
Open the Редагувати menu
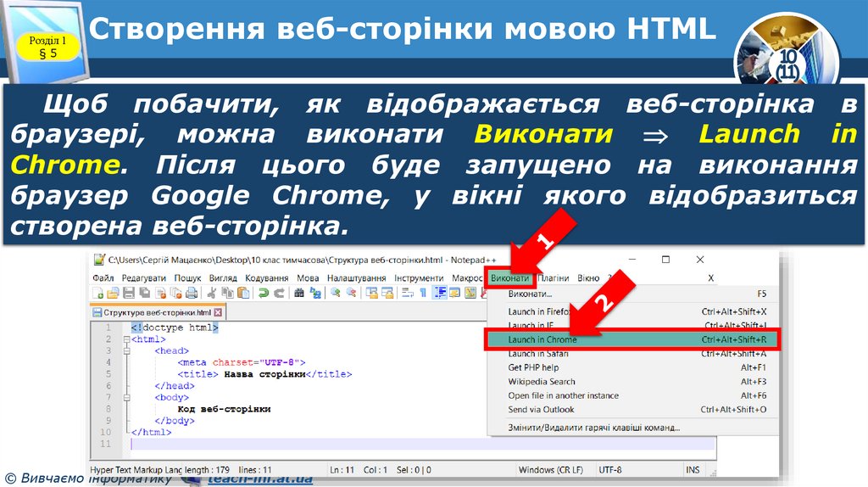click(x=144, y=278)
